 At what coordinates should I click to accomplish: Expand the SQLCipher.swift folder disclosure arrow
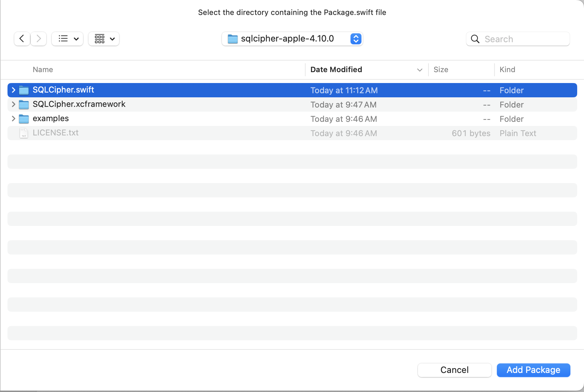tap(14, 90)
